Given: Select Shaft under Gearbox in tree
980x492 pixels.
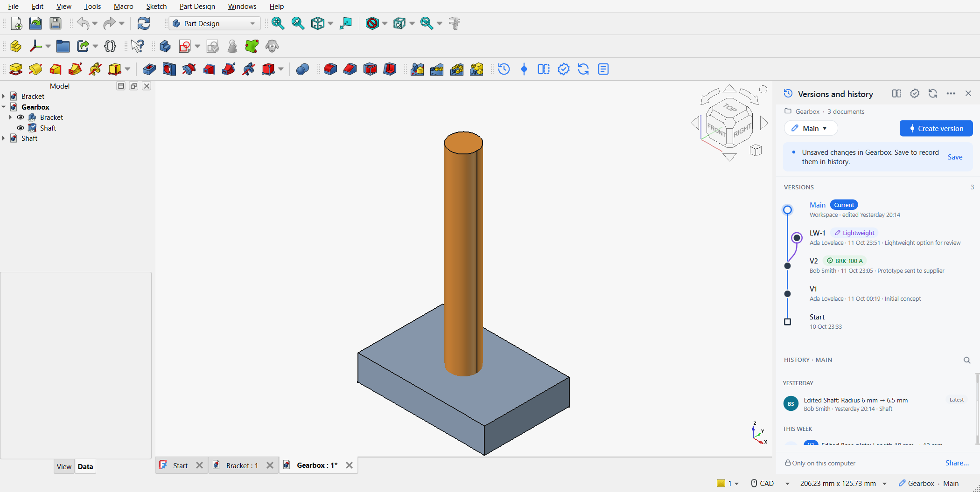Looking at the screenshot, I should point(48,128).
